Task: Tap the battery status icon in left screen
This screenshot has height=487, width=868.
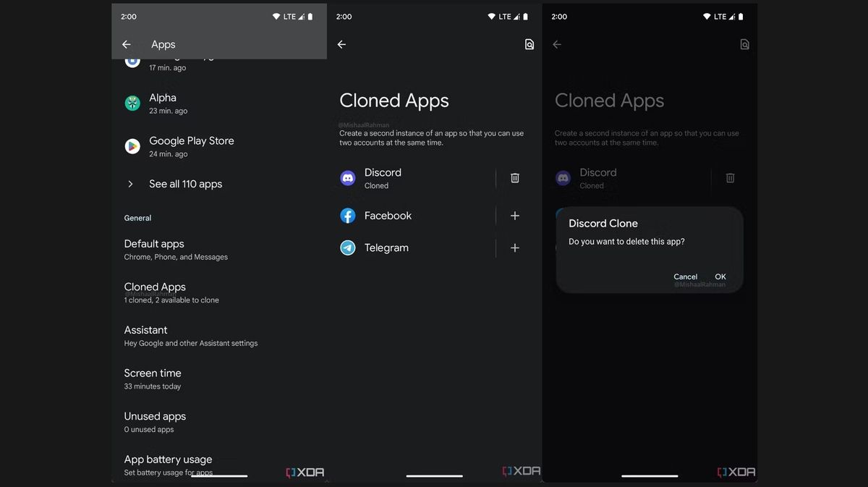Action: click(310, 17)
